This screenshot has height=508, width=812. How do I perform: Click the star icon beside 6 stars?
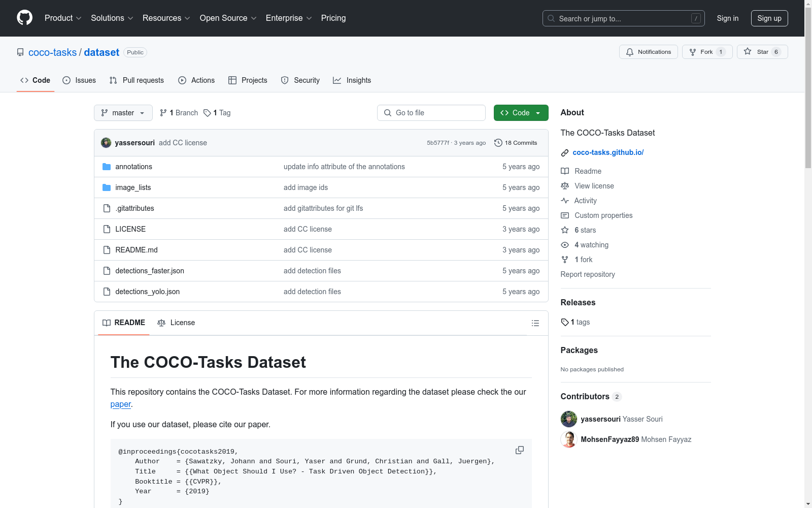coord(565,230)
